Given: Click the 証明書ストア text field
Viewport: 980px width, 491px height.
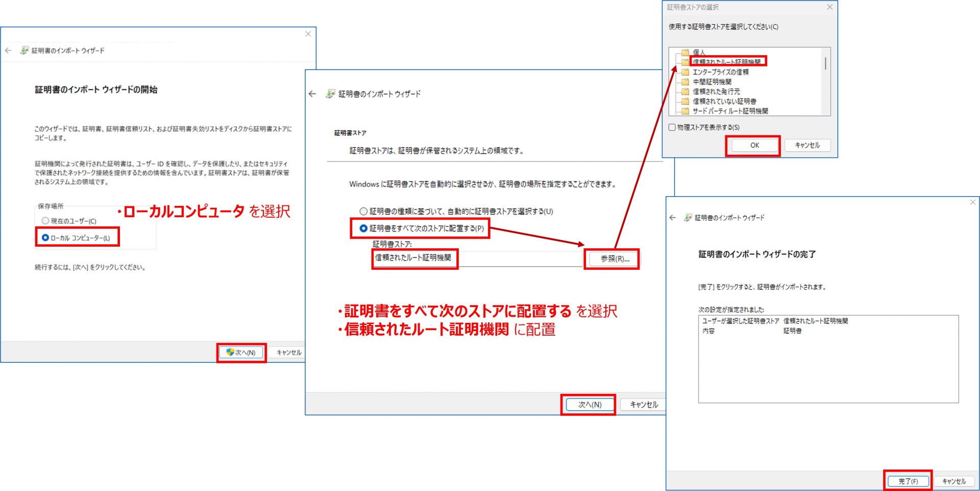Looking at the screenshot, I should pyautogui.click(x=477, y=259).
